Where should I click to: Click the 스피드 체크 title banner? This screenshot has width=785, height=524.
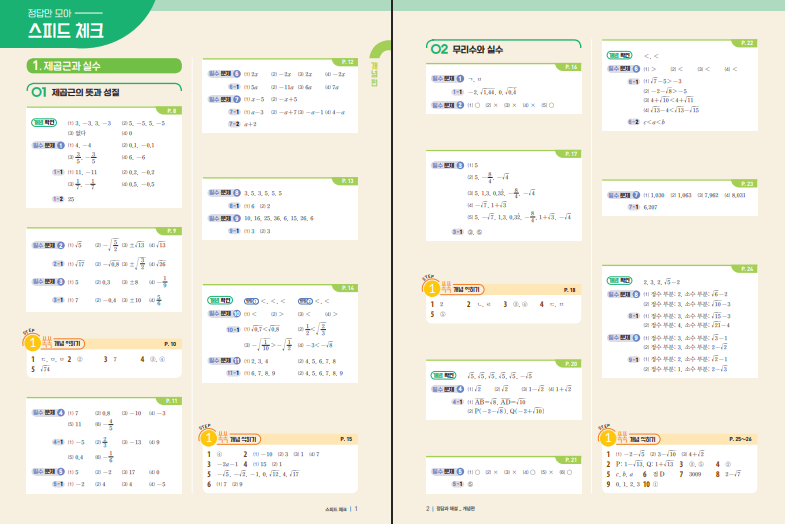pos(68,28)
